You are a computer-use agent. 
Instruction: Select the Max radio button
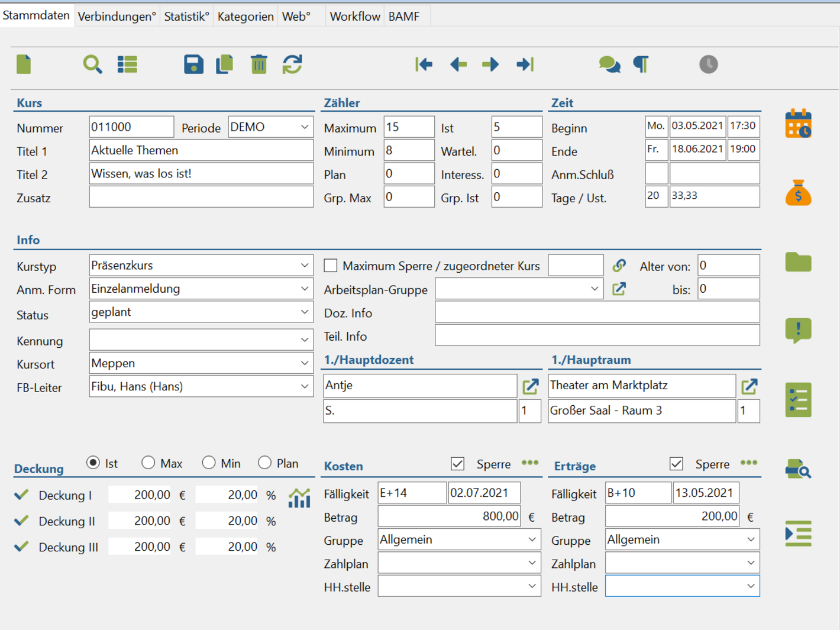click(x=148, y=463)
